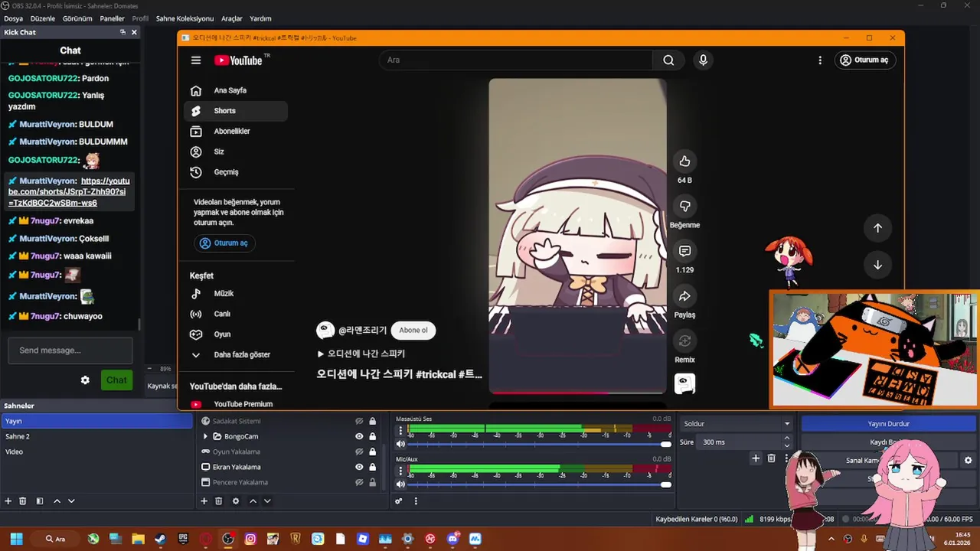This screenshot has width=980, height=551.
Task: Float the Kick Chat dock panel
Action: point(122,32)
